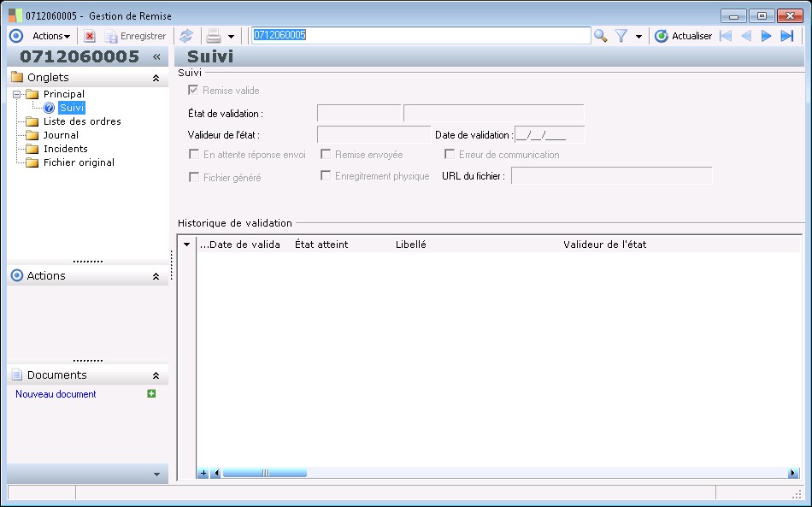Go to previous record arrow
The width and height of the screenshot is (812, 507).
tap(746, 36)
